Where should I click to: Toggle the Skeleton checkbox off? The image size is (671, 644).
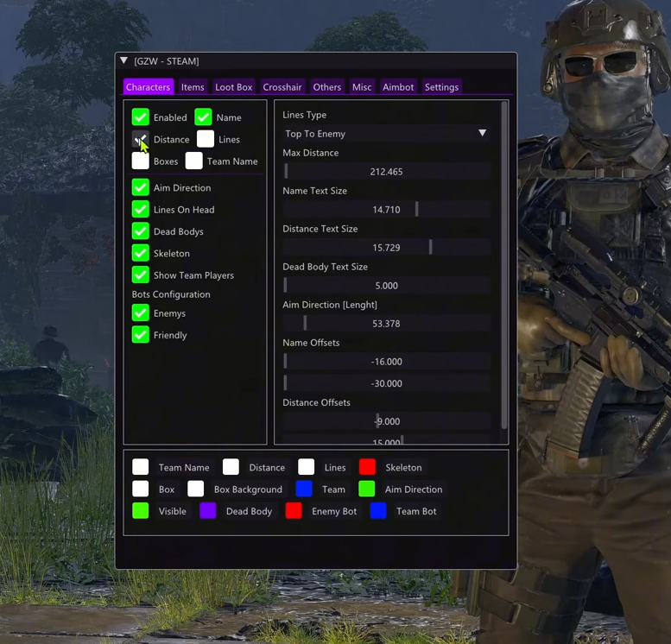[141, 253]
